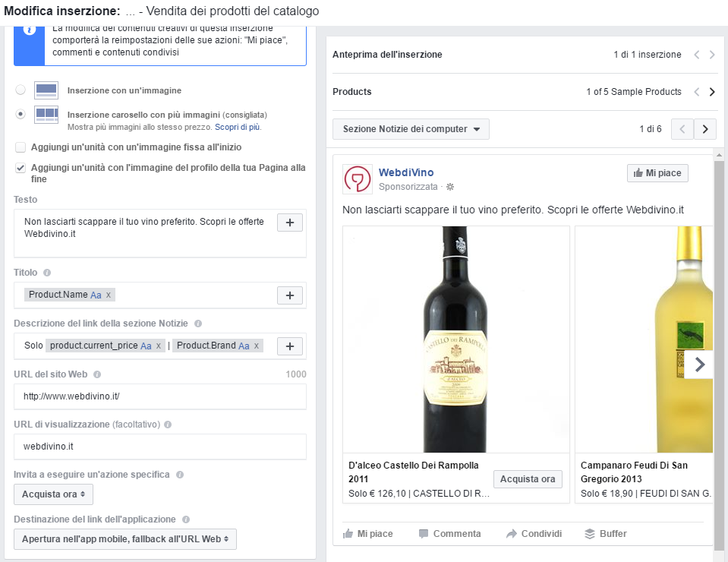This screenshot has height=562, width=728.
Task: Go to next inserzione in Anteprima header
Action: pyautogui.click(x=712, y=55)
